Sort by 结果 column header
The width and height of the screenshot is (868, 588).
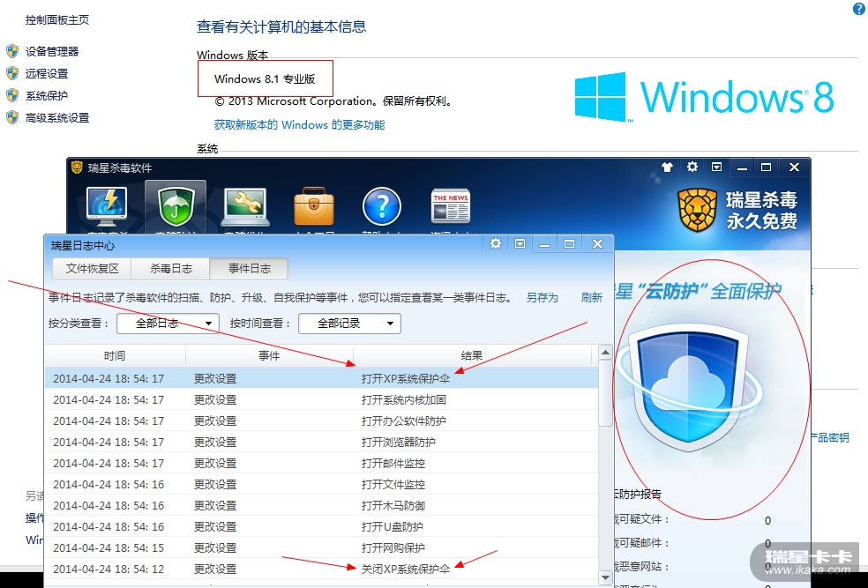click(472, 355)
